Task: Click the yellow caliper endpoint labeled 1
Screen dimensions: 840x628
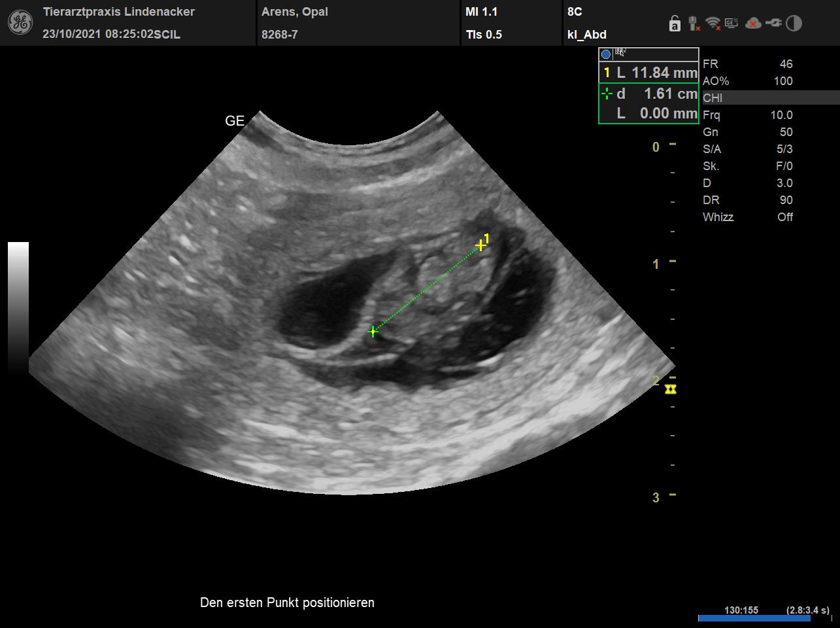Action: [480, 245]
